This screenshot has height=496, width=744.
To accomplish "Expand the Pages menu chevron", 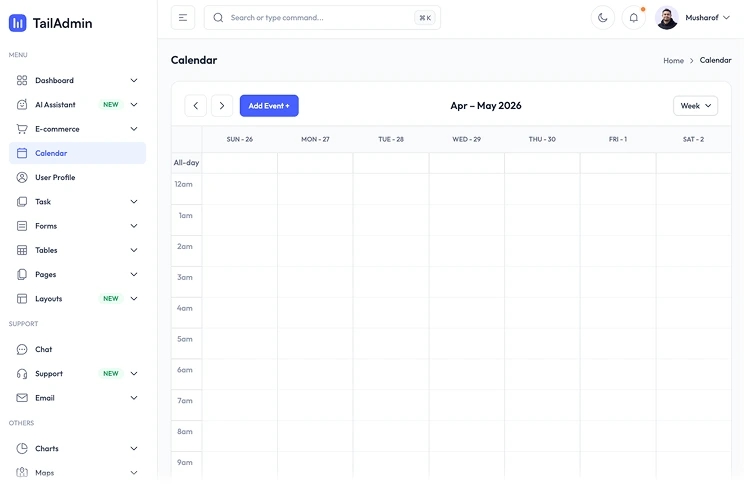I will tap(134, 274).
